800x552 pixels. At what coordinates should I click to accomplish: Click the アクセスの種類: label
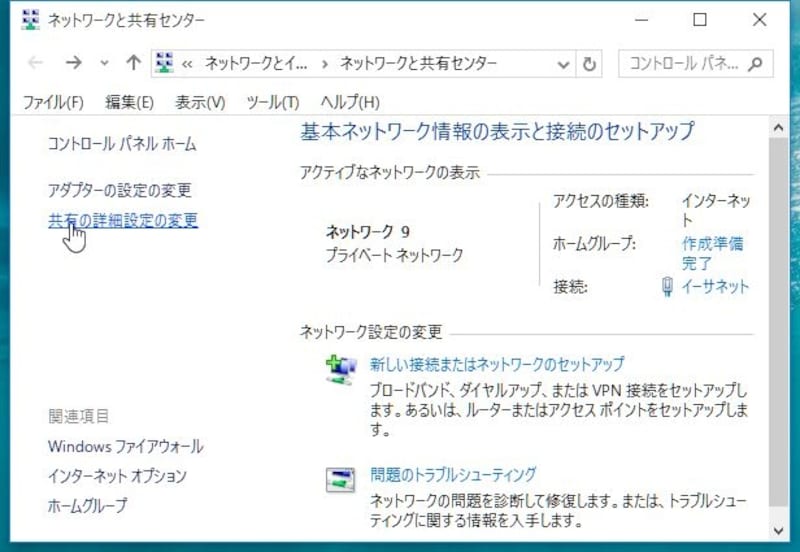point(601,201)
